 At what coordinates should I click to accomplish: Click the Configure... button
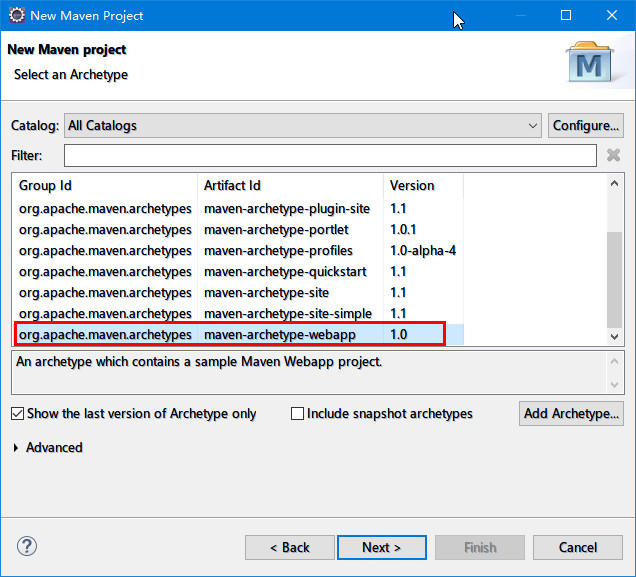(586, 126)
